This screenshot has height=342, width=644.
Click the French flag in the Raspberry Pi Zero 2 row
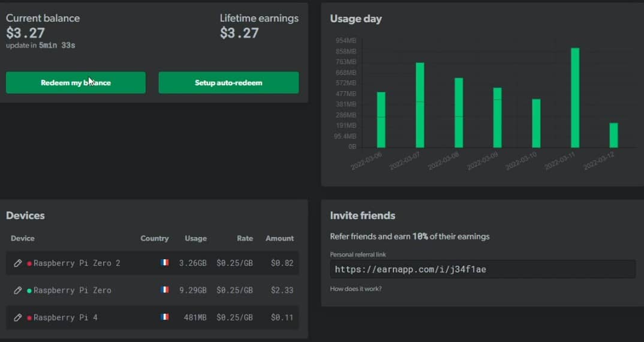point(164,263)
